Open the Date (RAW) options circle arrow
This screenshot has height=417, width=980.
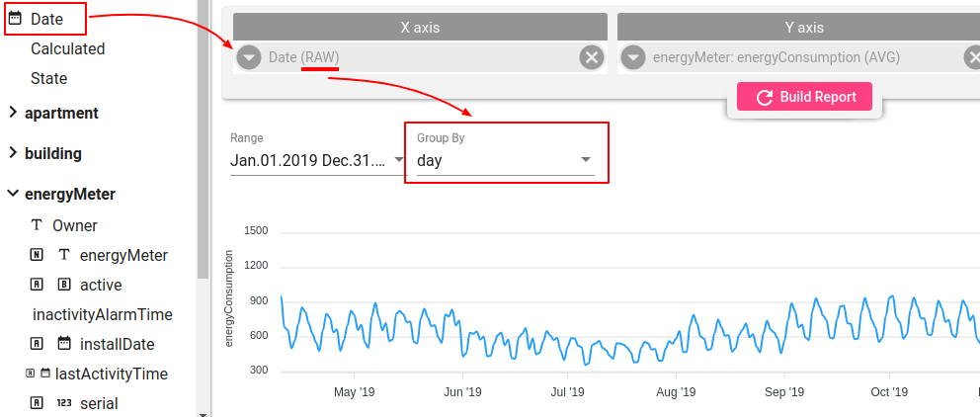[249, 58]
